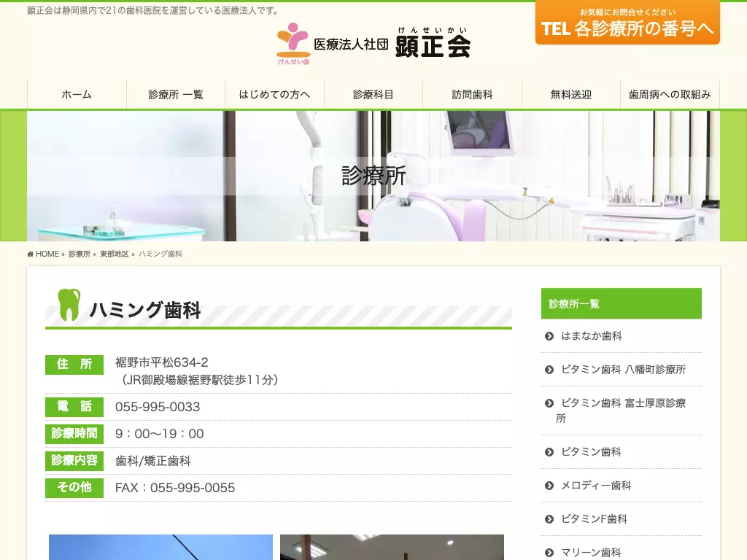
Task: Click HOME breadcrumb link
Action: click(x=47, y=254)
